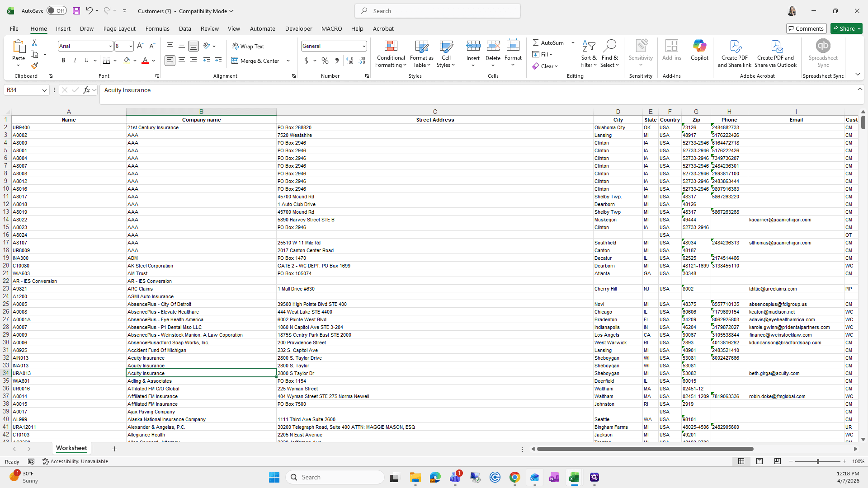This screenshot has height=488, width=868.
Task: Expand the Name Box dropdown
Action: pyautogui.click(x=44, y=90)
